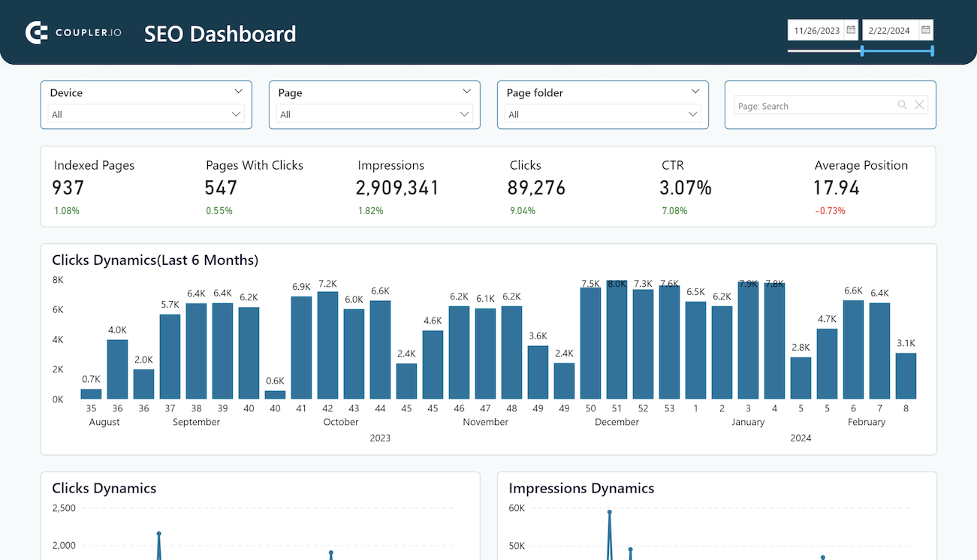This screenshot has width=977, height=560.
Task: Click the Average Position metric card
Action: click(x=861, y=186)
